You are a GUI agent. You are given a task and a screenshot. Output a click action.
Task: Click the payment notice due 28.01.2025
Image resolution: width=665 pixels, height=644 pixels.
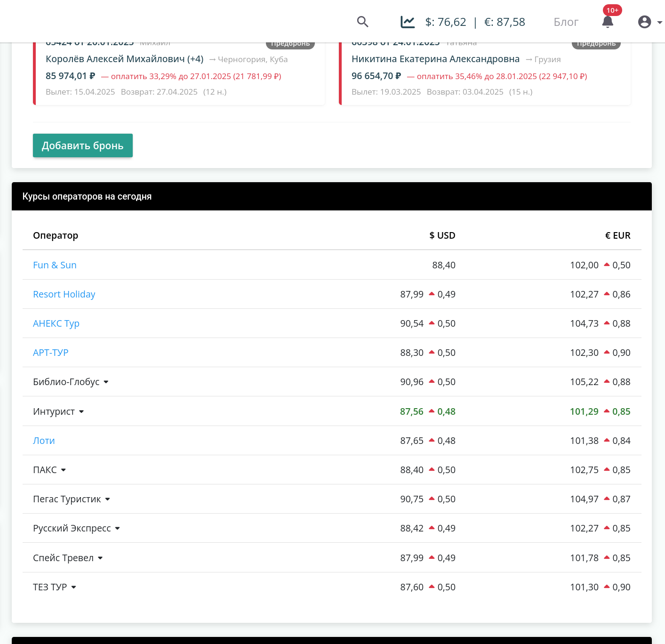(x=497, y=76)
